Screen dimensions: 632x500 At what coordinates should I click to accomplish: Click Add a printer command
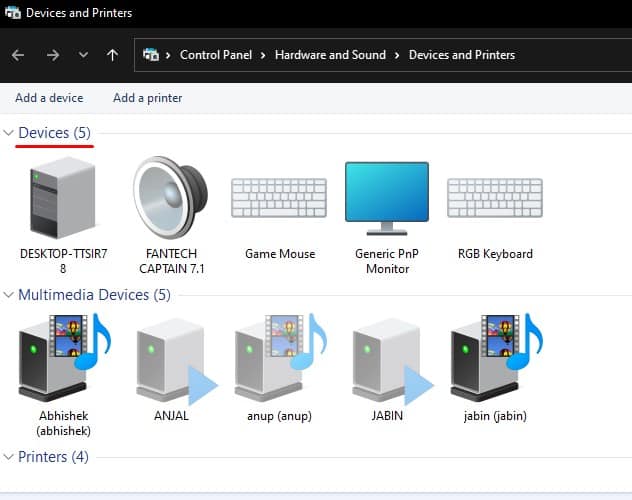point(148,98)
